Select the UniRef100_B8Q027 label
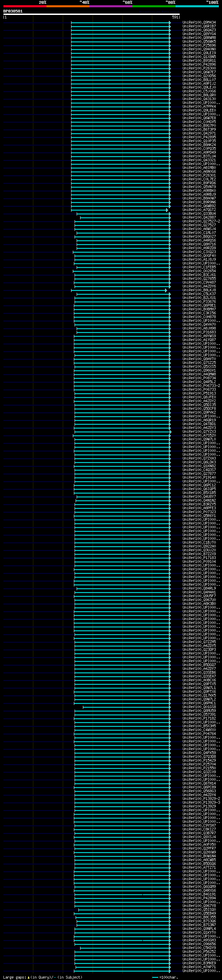This screenshot has width=222, height=980. (199, 237)
